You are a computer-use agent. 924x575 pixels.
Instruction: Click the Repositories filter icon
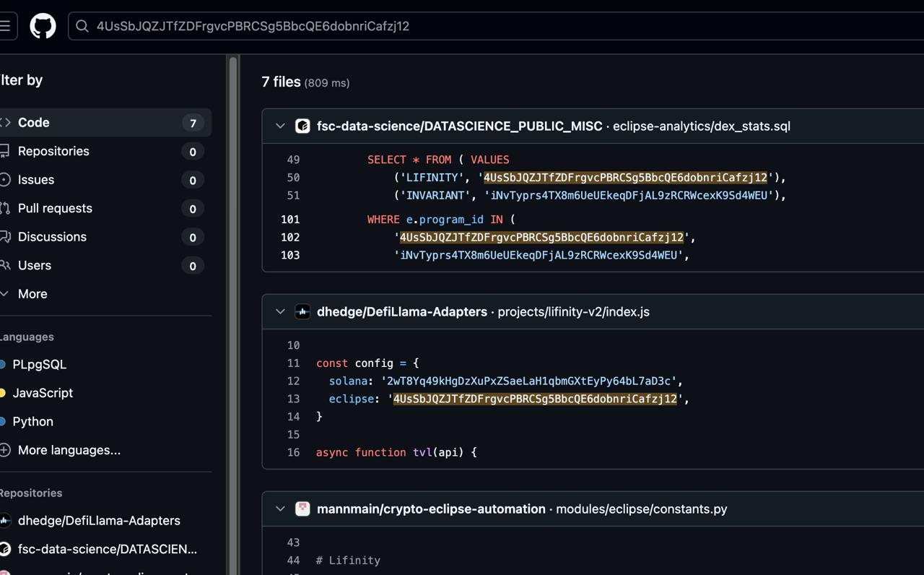tap(4, 151)
